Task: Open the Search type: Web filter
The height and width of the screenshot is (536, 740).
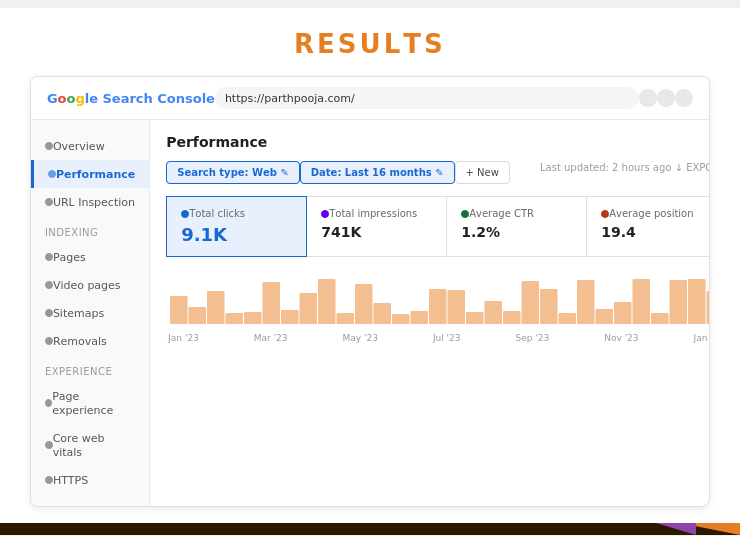Action: (x=232, y=173)
